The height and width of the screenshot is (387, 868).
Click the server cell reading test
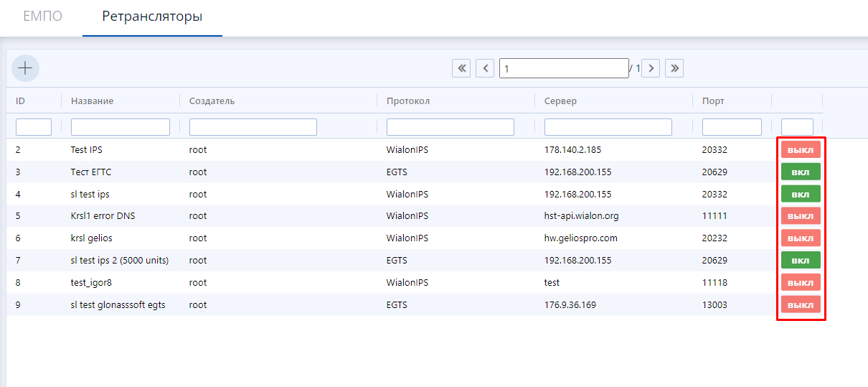[552, 283]
